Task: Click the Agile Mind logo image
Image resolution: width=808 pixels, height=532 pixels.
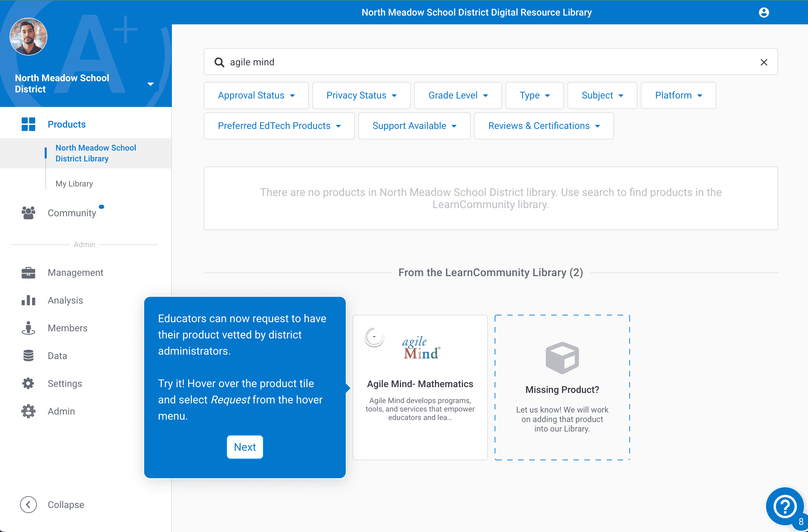Action: 421,348
